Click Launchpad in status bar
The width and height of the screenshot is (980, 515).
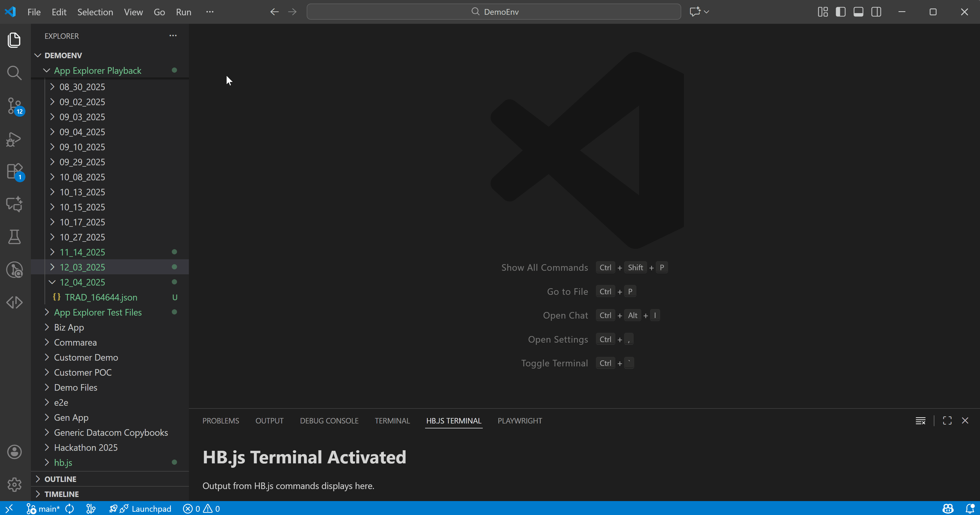pyautogui.click(x=151, y=508)
